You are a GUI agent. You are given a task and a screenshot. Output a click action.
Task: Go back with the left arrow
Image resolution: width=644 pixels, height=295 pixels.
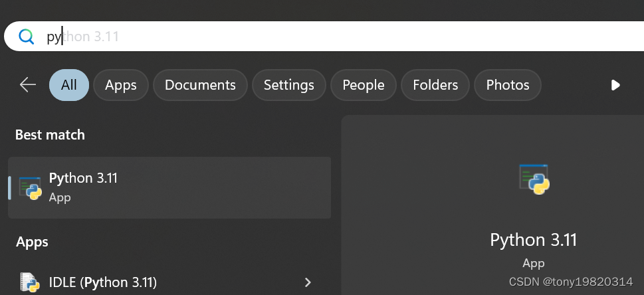point(28,85)
